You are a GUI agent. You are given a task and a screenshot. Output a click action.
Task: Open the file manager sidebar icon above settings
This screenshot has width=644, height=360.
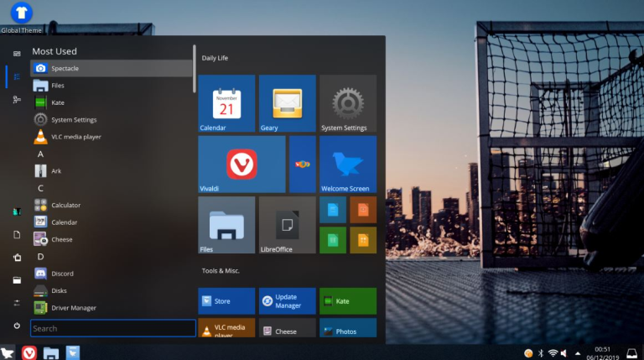click(17, 280)
